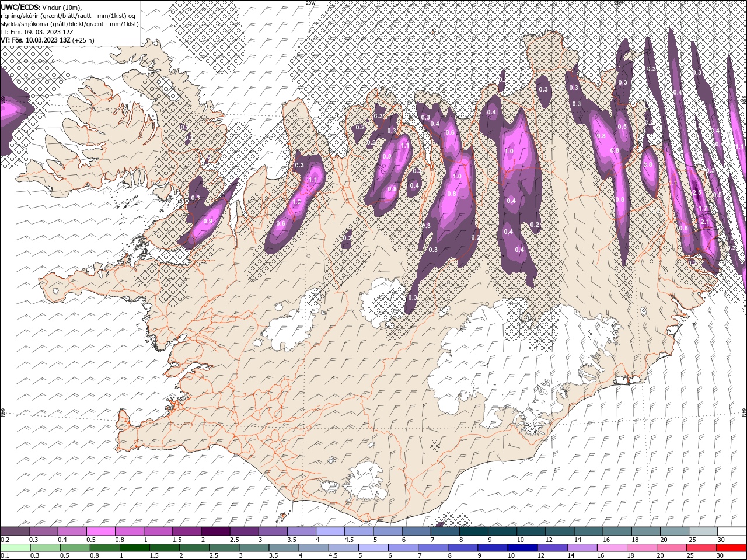Pick the light pink 16–18 rain legend swatch
This screenshot has height=560, width=747.
click(x=612, y=548)
